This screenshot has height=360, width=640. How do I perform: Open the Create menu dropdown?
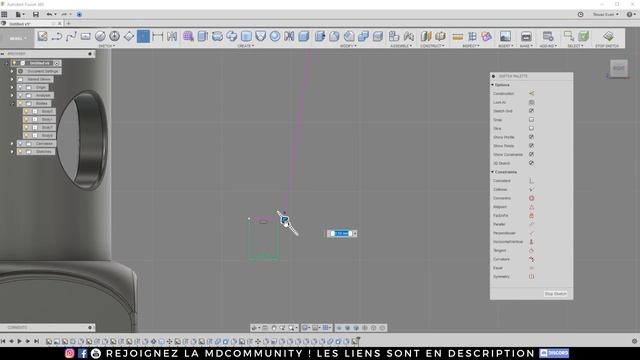tap(246, 46)
